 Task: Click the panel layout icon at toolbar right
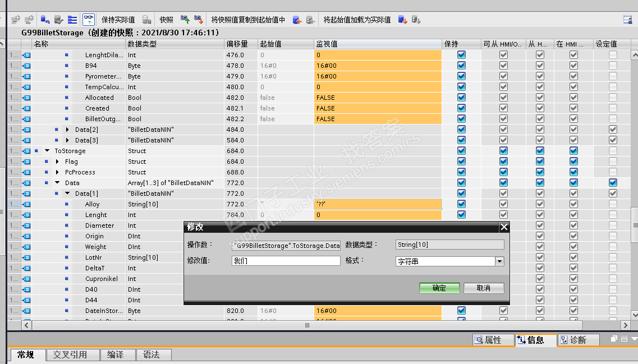(627, 20)
